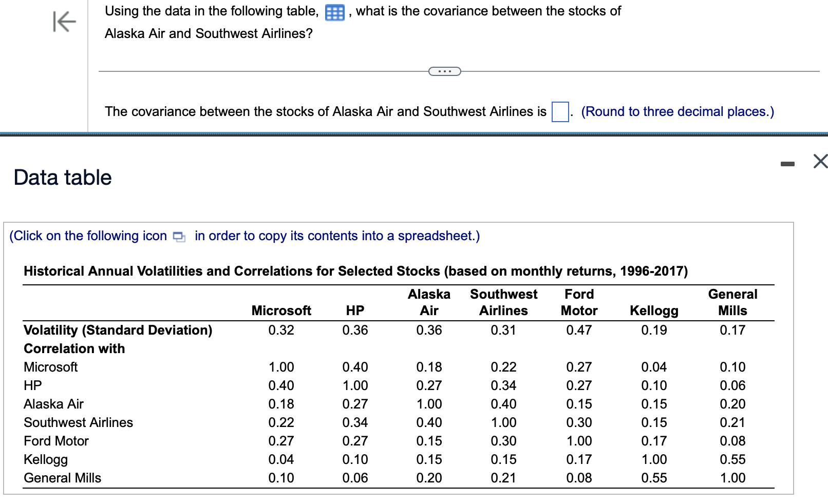This screenshot has width=828, height=504.
Task: Click the 'Data table' heading
Action: pyautogui.click(x=63, y=178)
